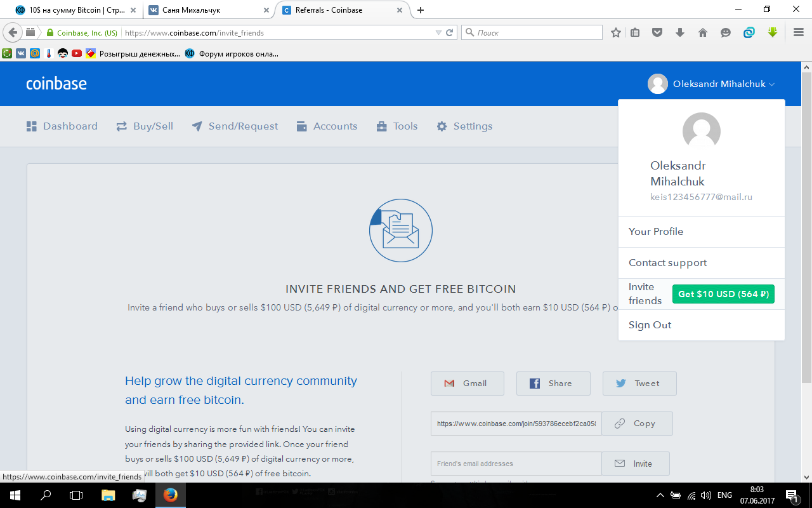Reload the page with the refresh icon
This screenshot has height=508, width=812.
450,32
